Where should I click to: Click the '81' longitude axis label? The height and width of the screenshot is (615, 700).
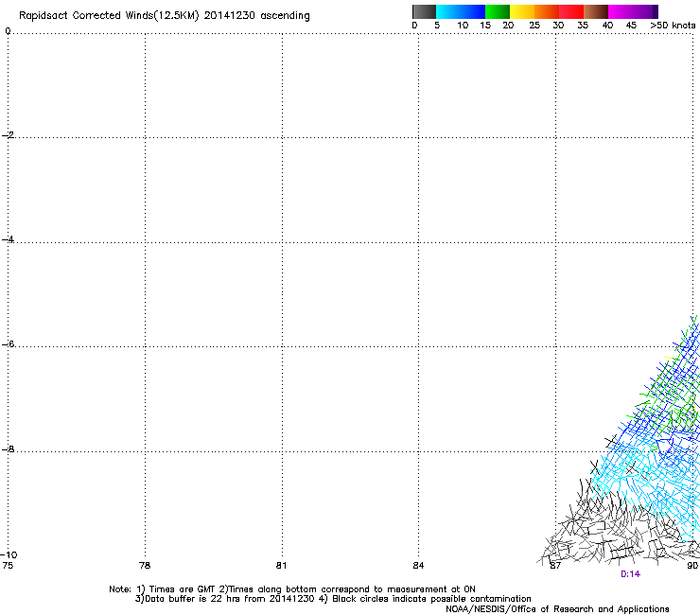click(x=281, y=566)
